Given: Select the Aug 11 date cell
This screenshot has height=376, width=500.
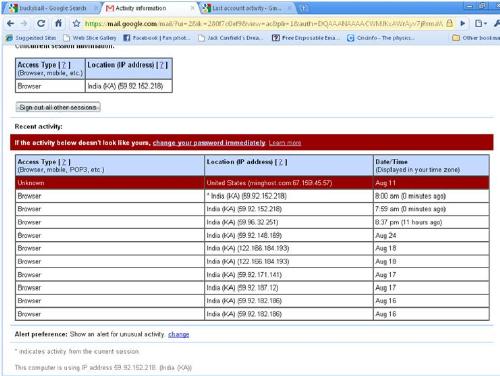Looking at the screenshot, I should coord(431,183).
